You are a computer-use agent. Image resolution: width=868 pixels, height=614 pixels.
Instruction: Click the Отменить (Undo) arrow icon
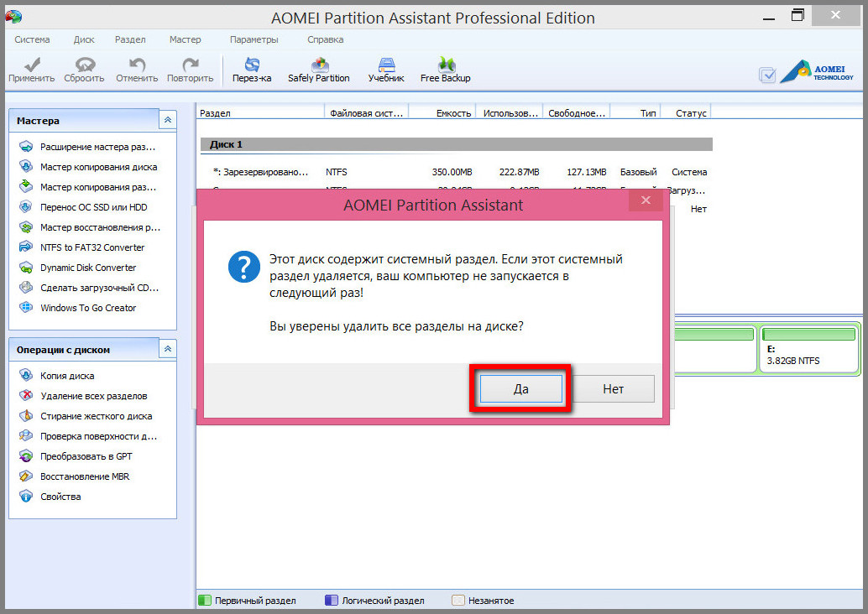click(137, 65)
